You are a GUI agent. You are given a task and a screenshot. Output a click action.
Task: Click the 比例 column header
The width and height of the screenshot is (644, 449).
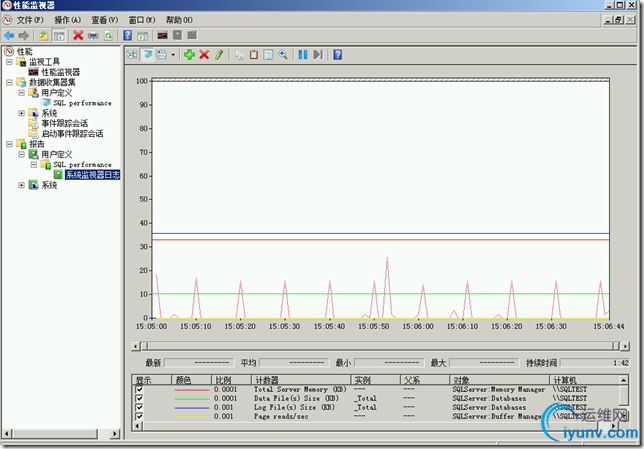click(231, 380)
